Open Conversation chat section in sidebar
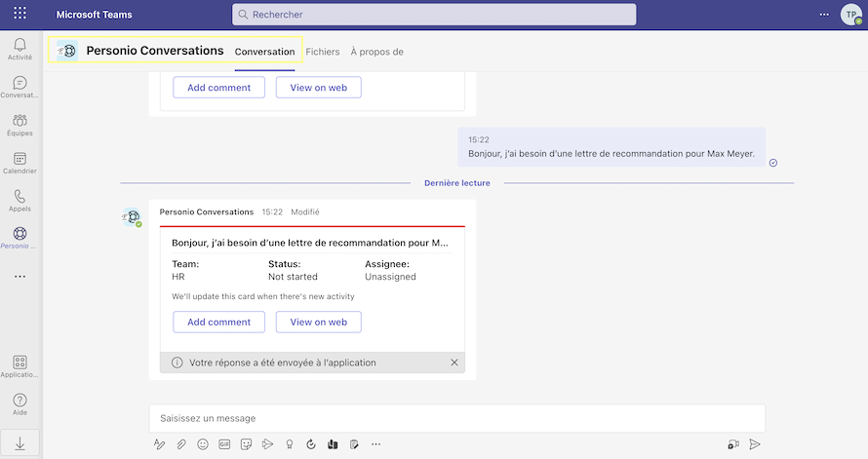Screen dimensions: 868x459 20,88
